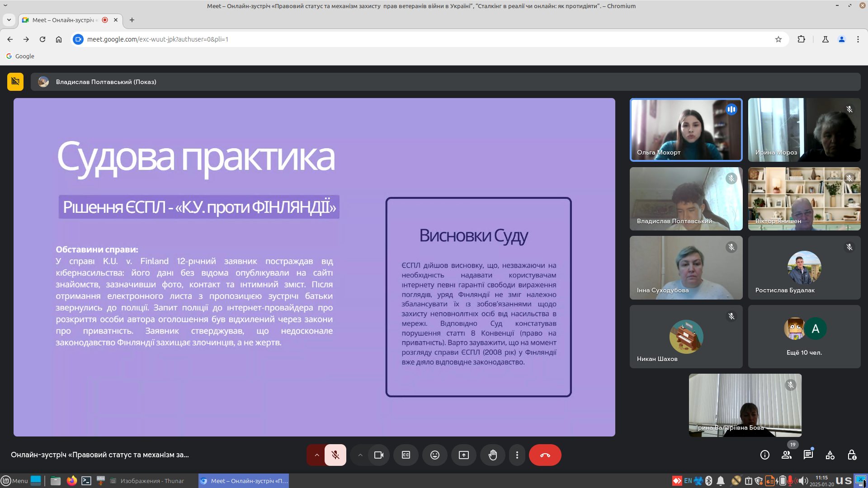Select Ольга Мохорт video tile
This screenshot has height=488, width=868.
tap(686, 130)
